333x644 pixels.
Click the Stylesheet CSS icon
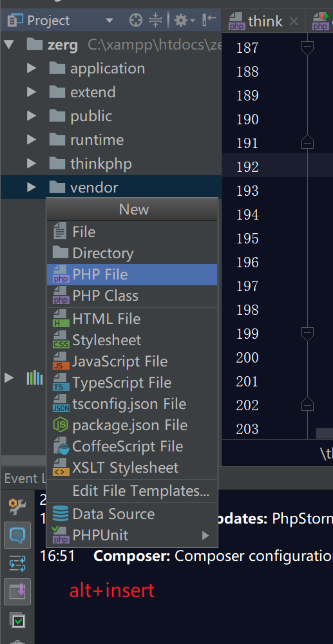(x=61, y=341)
